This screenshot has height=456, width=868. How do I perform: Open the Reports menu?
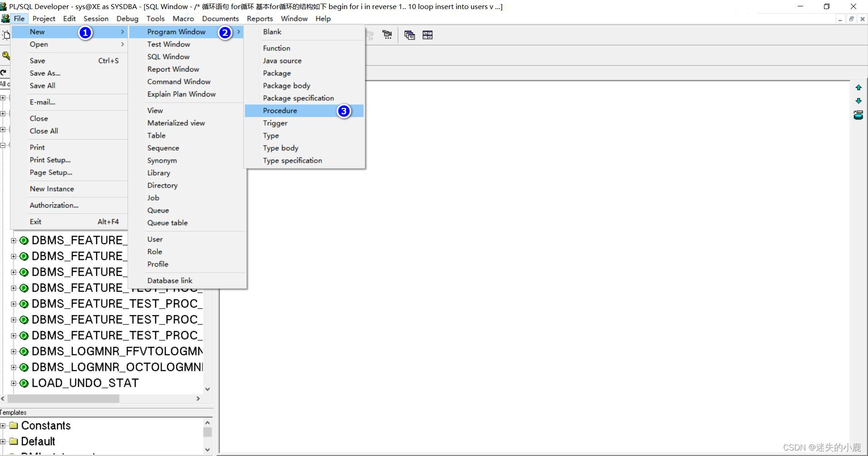tap(260, 19)
